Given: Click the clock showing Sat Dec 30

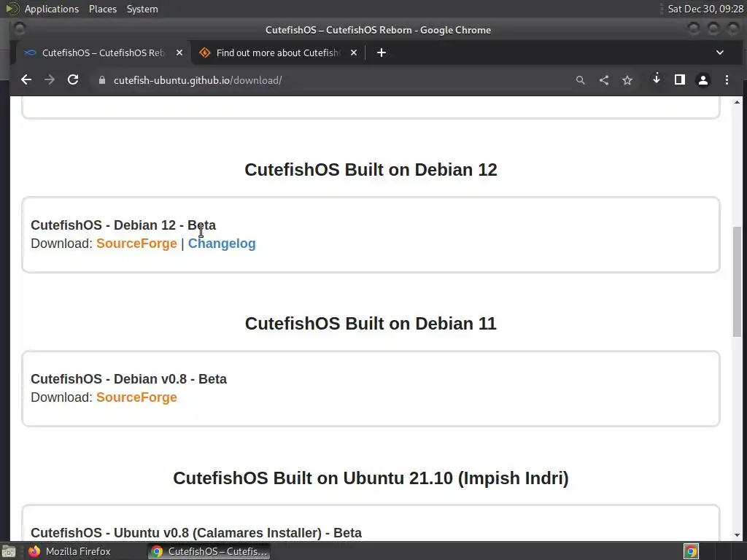Looking at the screenshot, I should [x=705, y=9].
